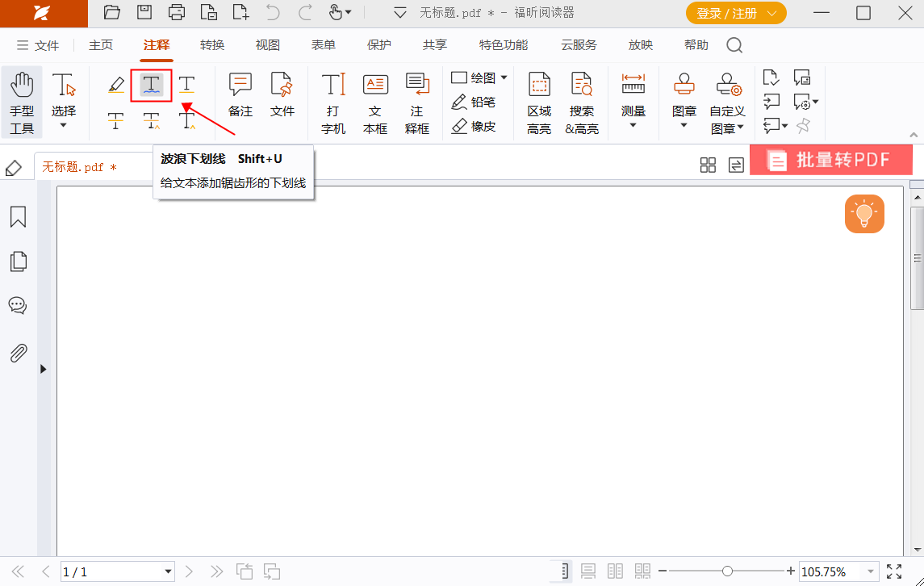
Task: Select the 铅笔 pencil annotation tool
Action: click(475, 102)
